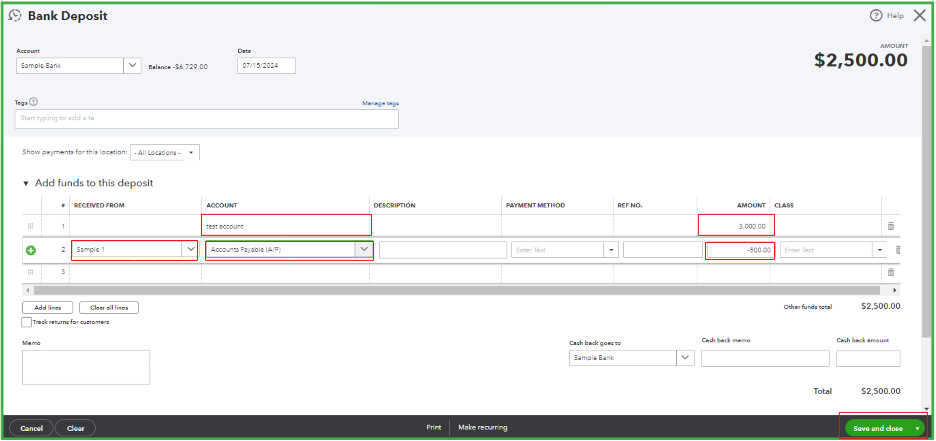The width and height of the screenshot is (936, 441).
Task: Open the Accounts Payable (A/P) account dropdown
Action: tap(364, 249)
